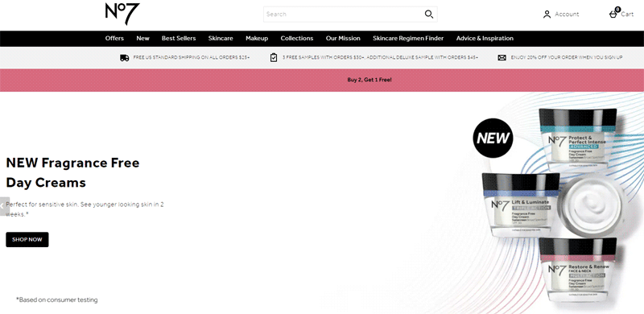Screen dimensions: 644x314
Task: Open the Offers menu
Action: point(114,38)
